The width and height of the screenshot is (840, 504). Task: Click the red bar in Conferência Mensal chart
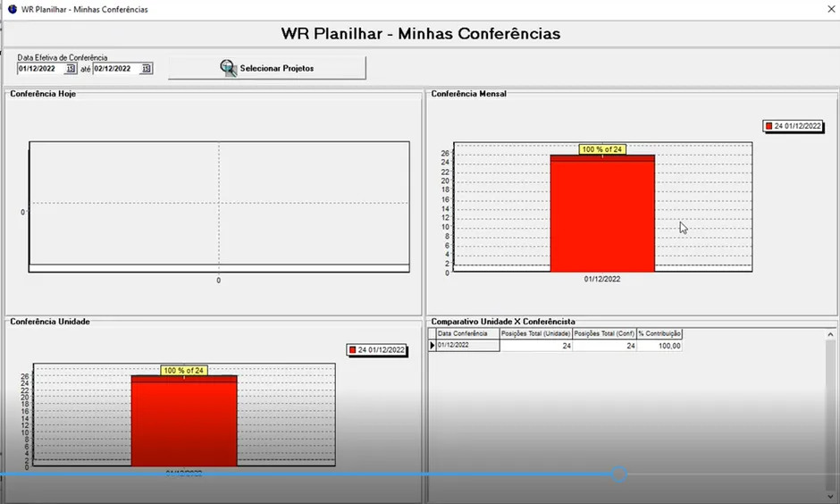[602, 214]
